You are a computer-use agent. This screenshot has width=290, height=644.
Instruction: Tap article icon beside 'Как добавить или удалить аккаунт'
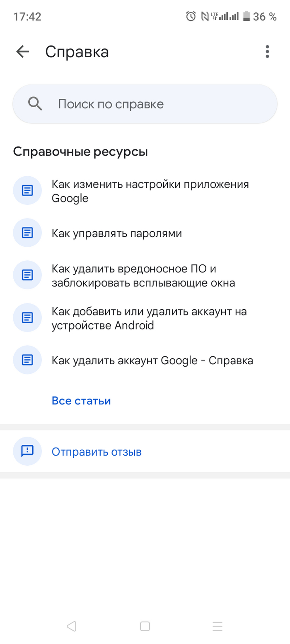[27, 317]
